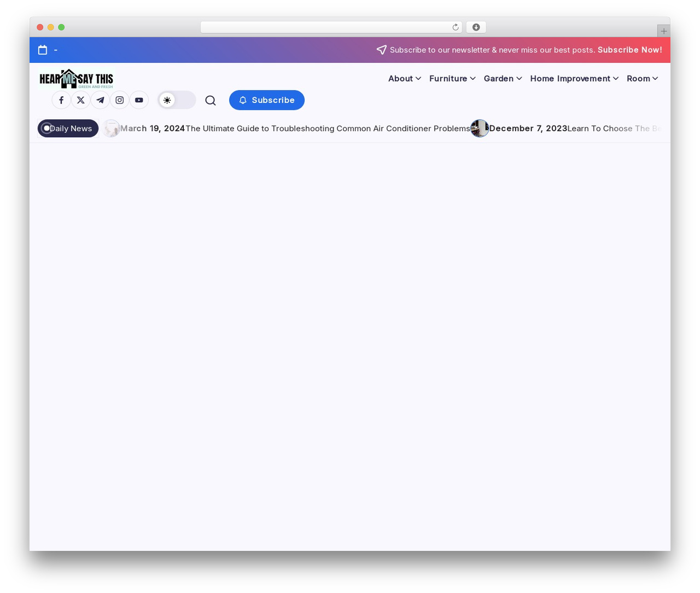700x593 pixels.
Task: Open the Facebook social icon
Action: [61, 100]
